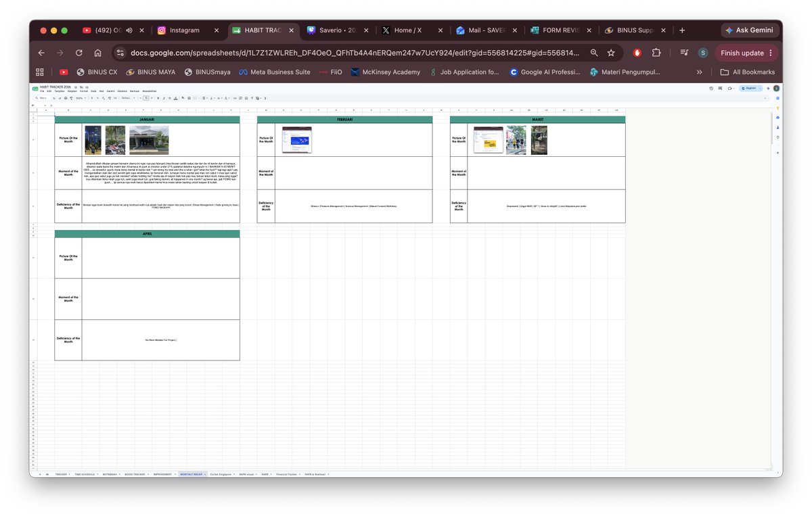Select the FEBRUARI header cell

[344, 120]
